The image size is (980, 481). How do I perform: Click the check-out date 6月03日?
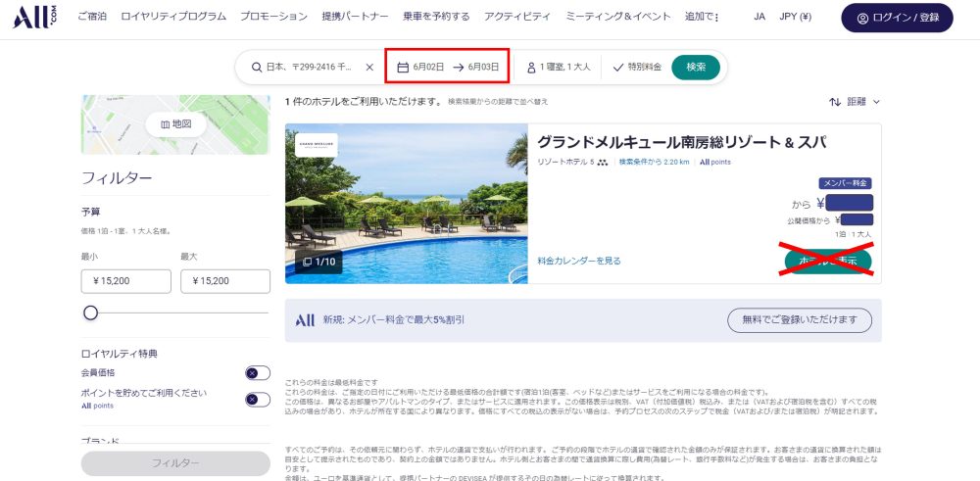point(484,67)
